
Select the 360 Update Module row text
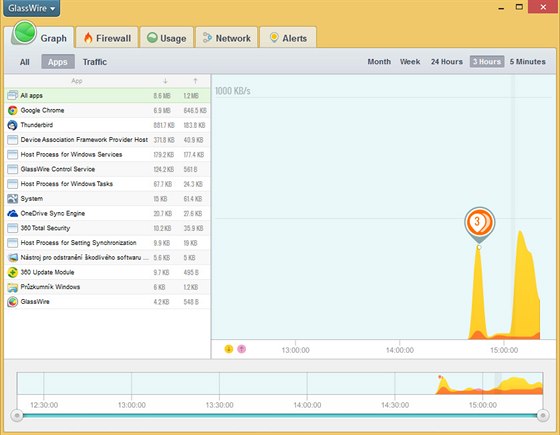[x=47, y=272]
